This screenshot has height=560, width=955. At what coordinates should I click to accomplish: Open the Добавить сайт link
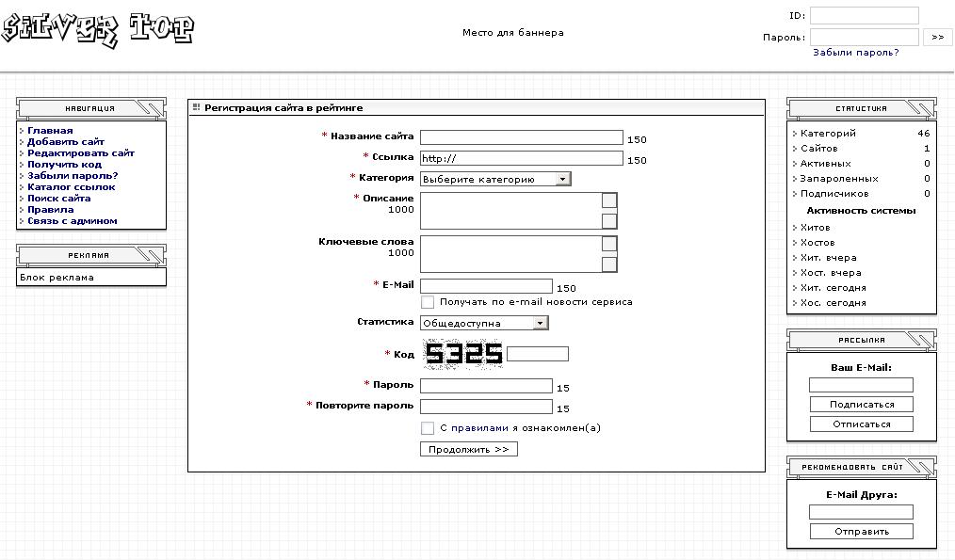pyautogui.click(x=66, y=142)
